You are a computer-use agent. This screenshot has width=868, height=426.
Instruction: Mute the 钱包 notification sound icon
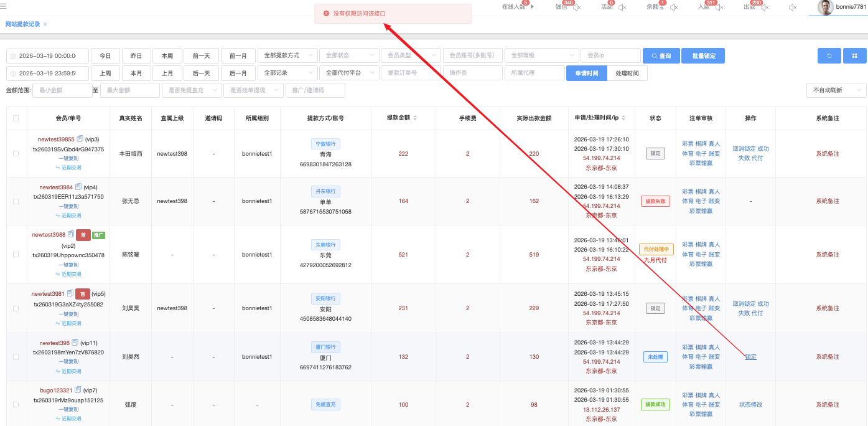tap(577, 7)
